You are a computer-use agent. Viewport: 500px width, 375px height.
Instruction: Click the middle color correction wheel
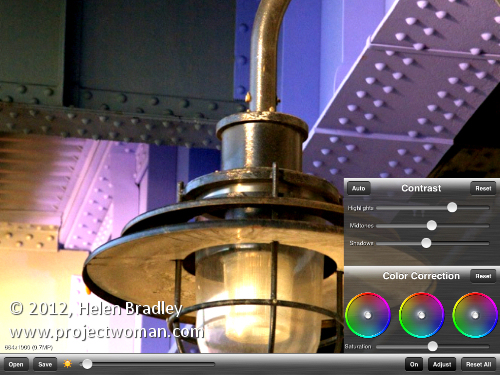pos(421,315)
